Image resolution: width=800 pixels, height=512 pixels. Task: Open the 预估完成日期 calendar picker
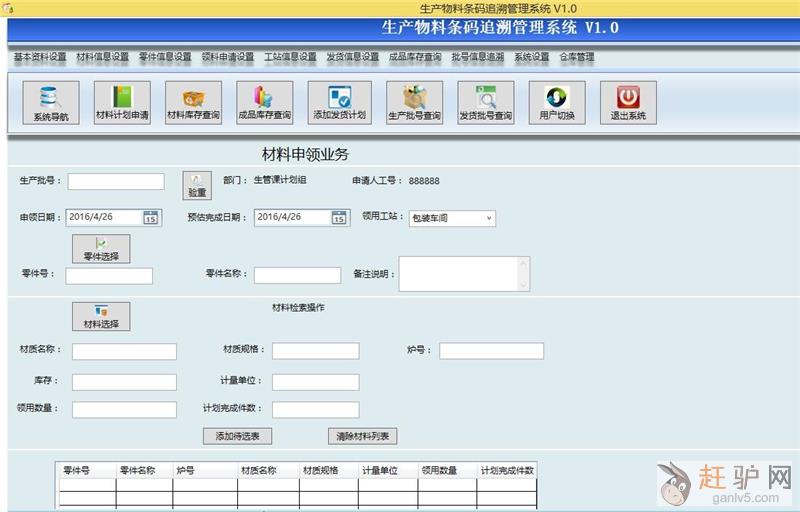click(x=339, y=218)
